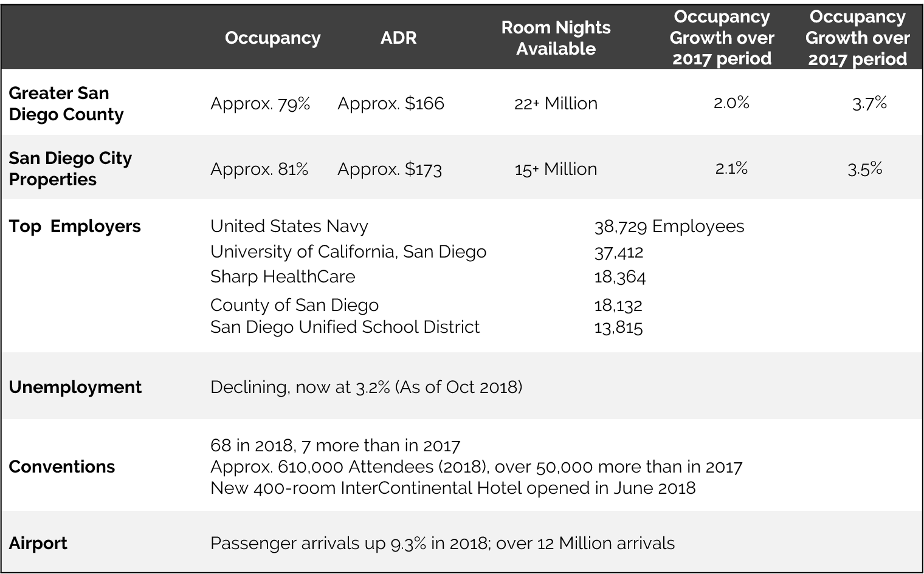Viewport: 924px width, 574px height.
Task: Click the United States Navy entry
Action: (289, 227)
